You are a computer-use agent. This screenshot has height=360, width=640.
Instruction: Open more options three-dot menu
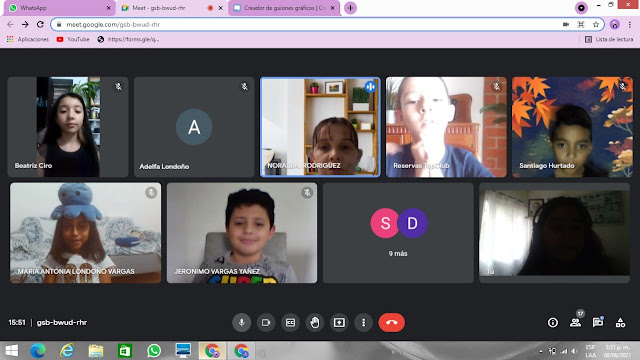click(363, 322)
